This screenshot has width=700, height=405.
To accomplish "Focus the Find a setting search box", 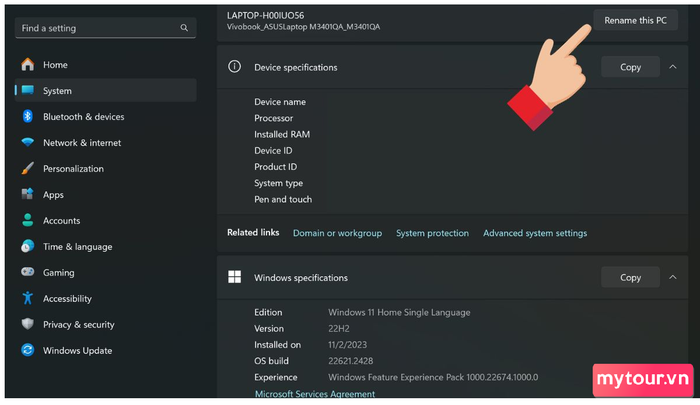I will pyautogui.click(x=105, y=28).
